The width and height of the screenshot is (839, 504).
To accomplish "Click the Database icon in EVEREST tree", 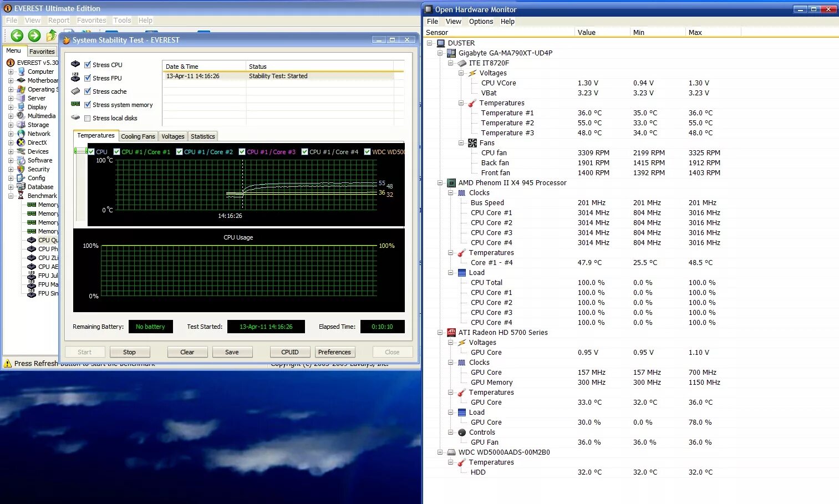I will click(21, 187).
